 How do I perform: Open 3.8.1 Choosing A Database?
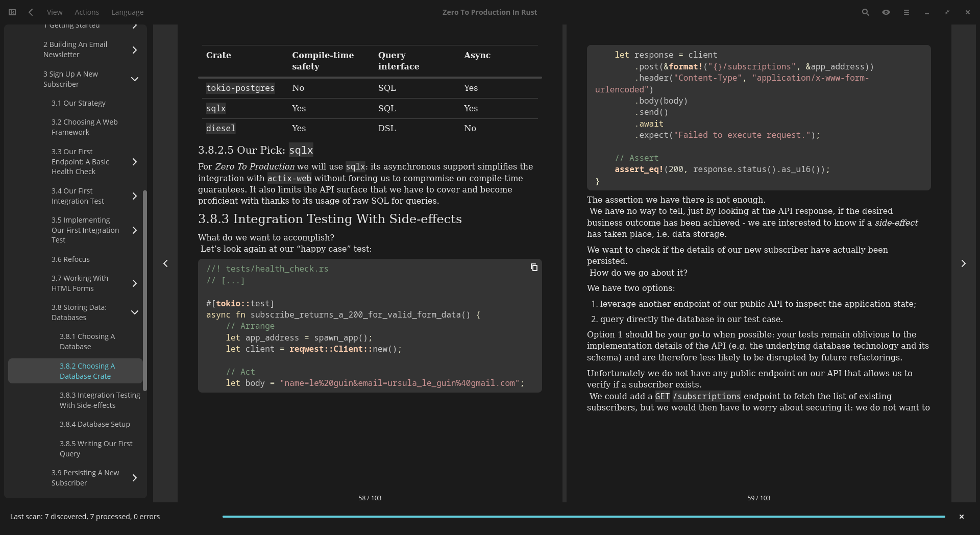tap(87, 342)
